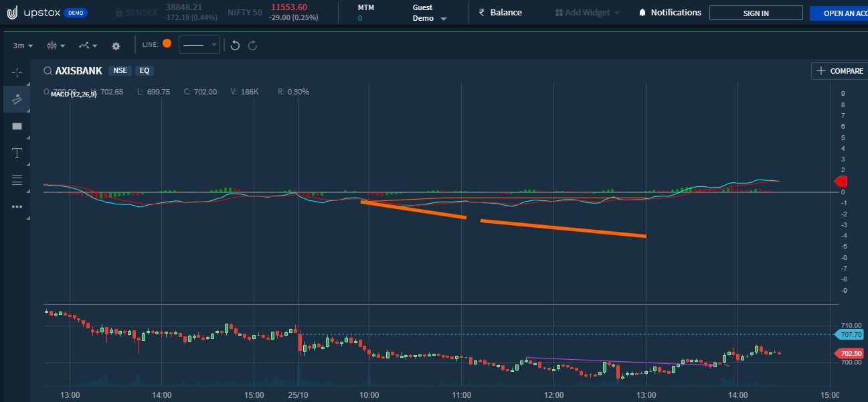Open more drawing tools (three dots)
Viewport: 868px width, 402px height.
[x=17, y=206]
